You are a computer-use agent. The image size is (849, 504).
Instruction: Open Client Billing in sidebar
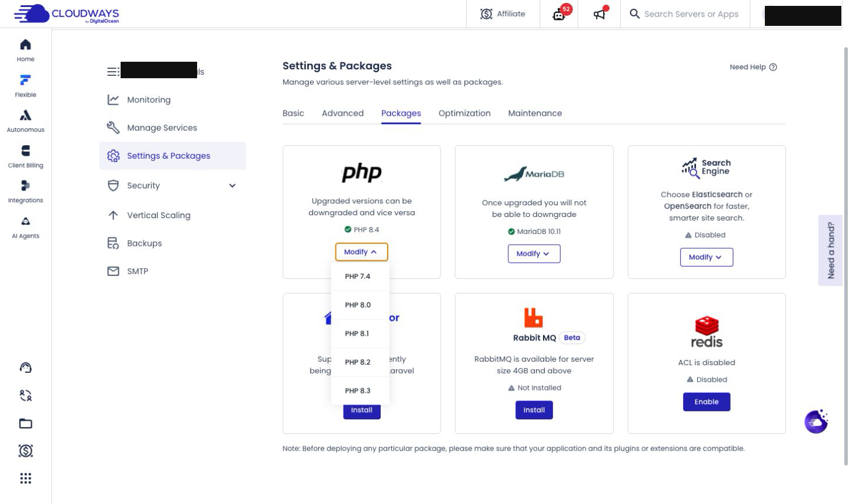25,157
